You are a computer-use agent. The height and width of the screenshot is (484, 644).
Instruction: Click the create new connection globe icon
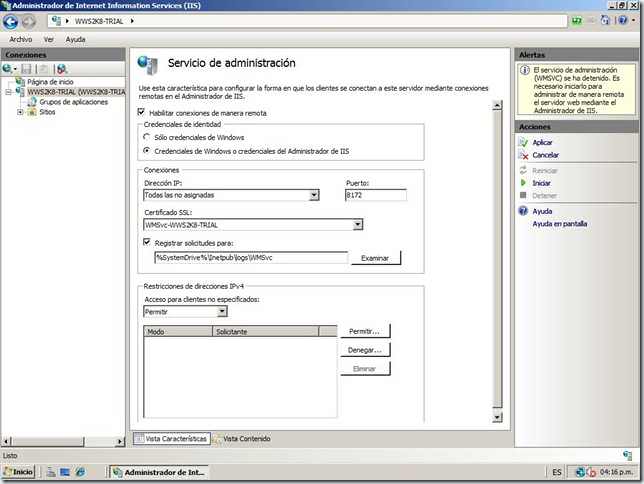point(7,69)
